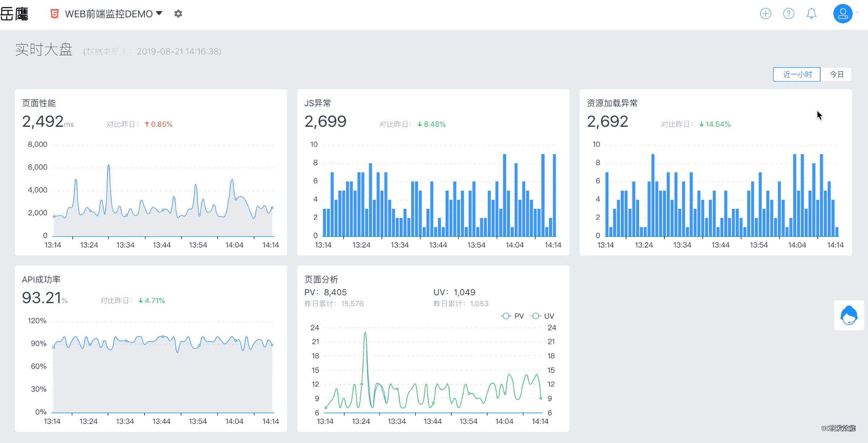Click the Yueying logo in header
This screenshot has height=443, width=868.
pyautogui.click(x=14, y=14)
